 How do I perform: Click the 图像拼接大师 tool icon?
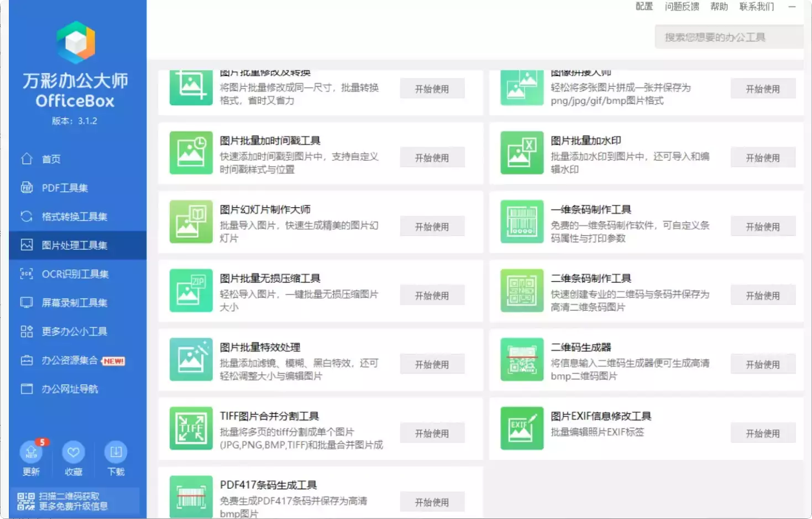pos(521,87)
